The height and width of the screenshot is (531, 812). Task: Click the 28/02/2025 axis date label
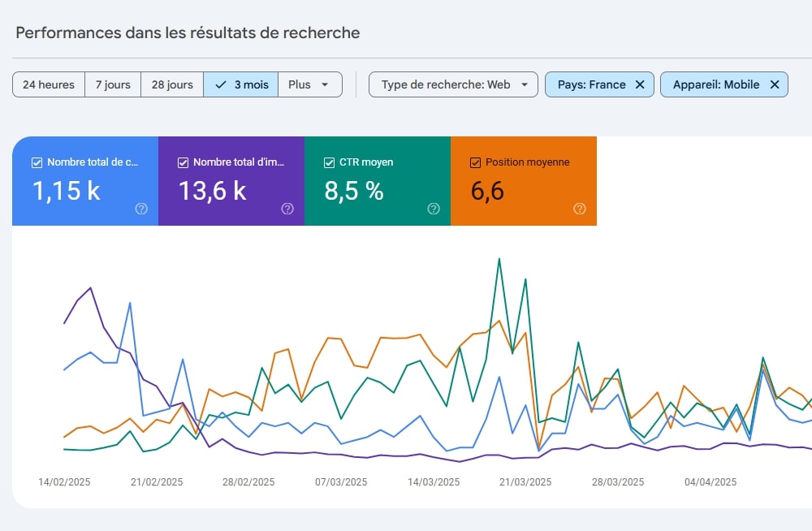click(x=248, y=482)
